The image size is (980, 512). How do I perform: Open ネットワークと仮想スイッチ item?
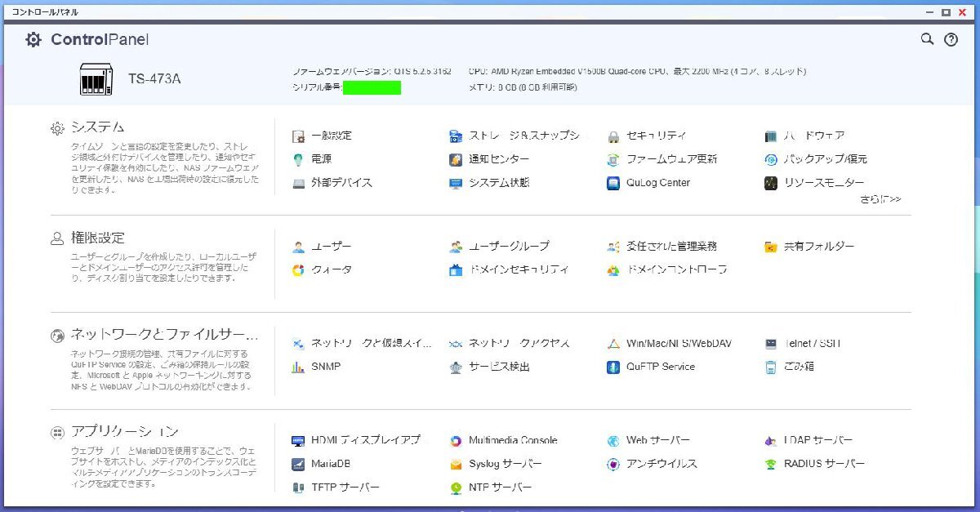click(362, 344)
